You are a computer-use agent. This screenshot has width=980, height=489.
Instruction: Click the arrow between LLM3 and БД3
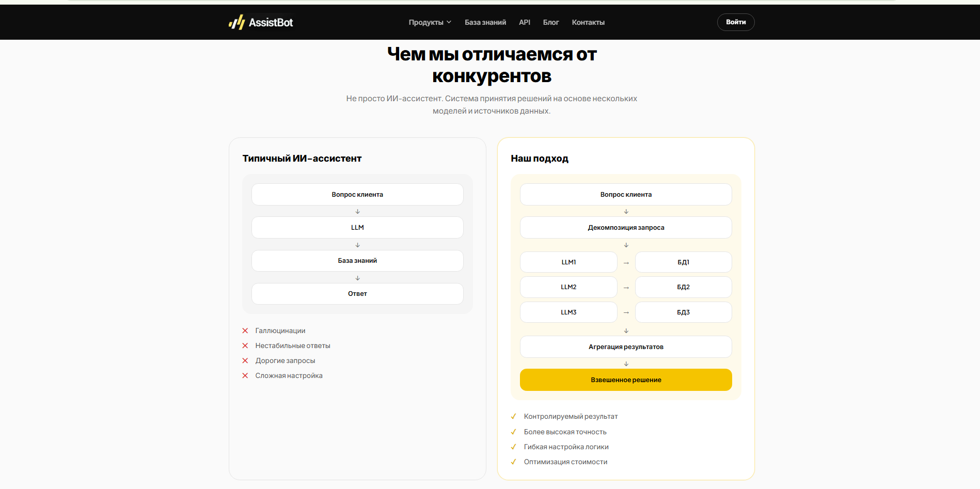point(626,312)
